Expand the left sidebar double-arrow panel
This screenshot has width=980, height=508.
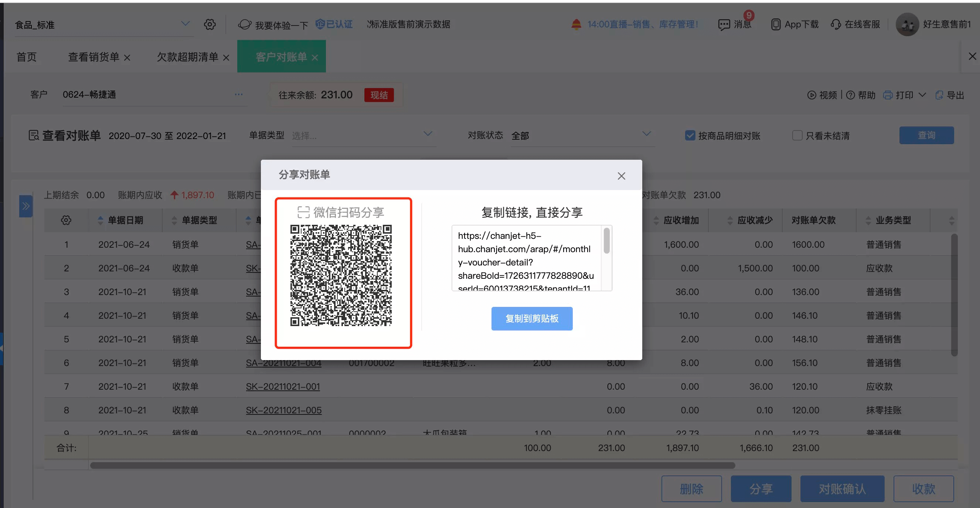click(25, 206)
